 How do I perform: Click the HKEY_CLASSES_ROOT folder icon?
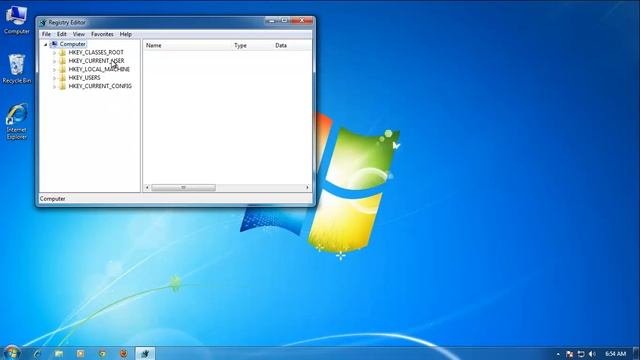point(62,52)
